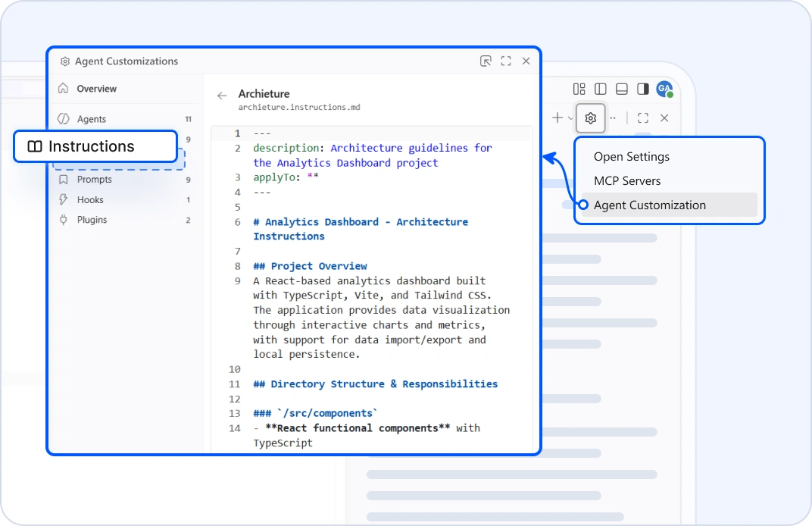This screenshot has width=812, height=526.
Task: Click the React functional components line
Action: pos(367,435)
